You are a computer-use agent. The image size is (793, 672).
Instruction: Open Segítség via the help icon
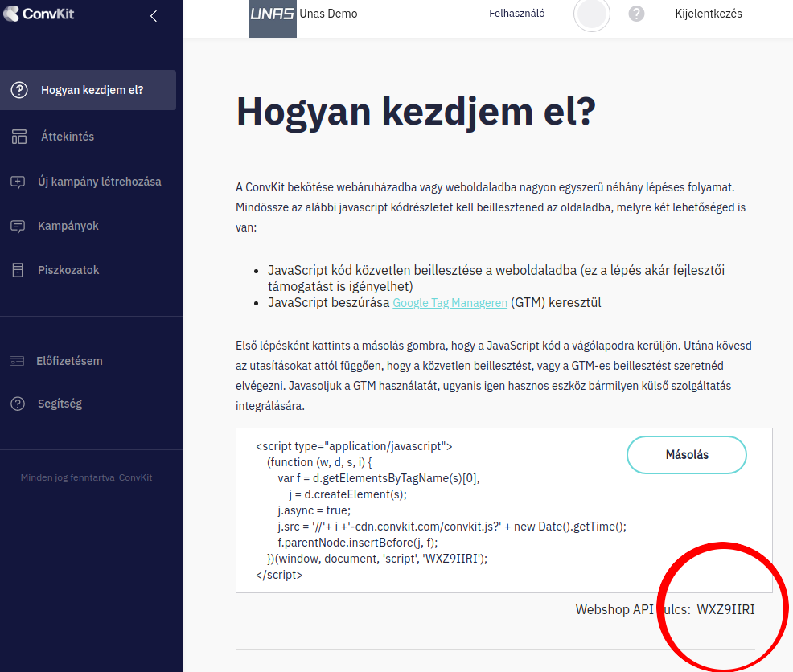click(18, 403)
